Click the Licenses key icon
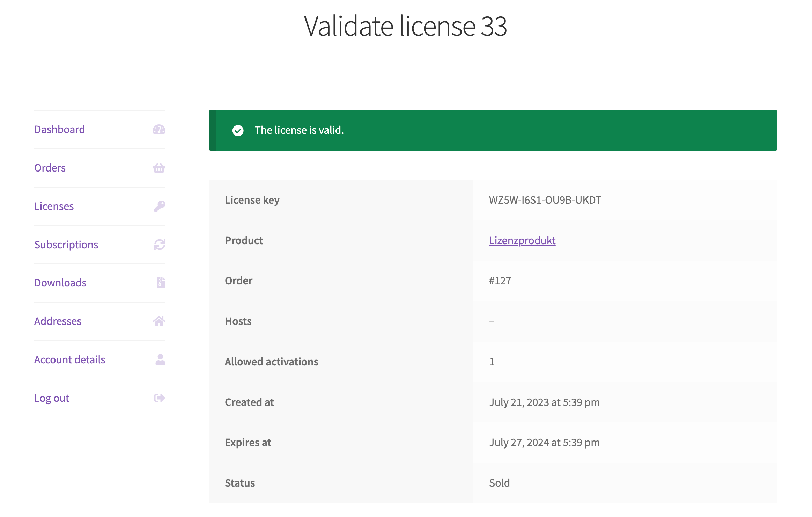812x517 pixels. [x=160, y=206]
